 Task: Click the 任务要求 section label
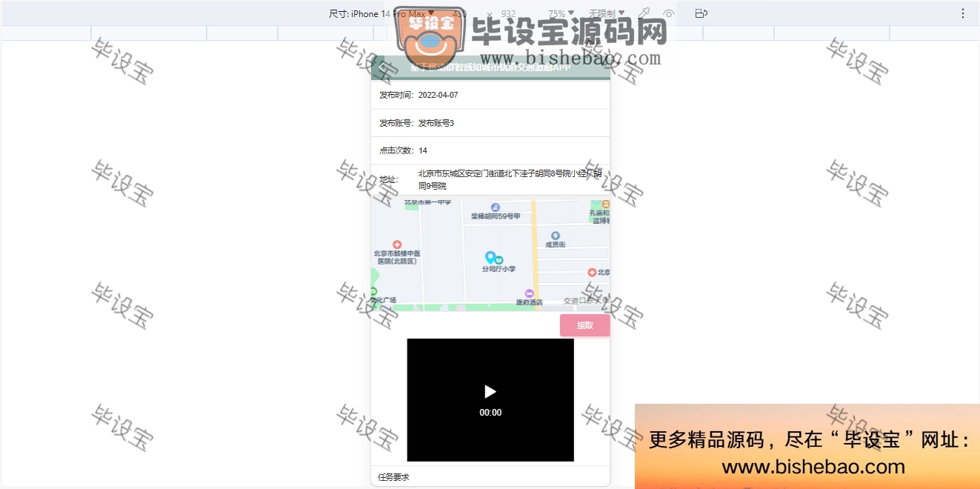pyautogui.click(x=393, y=477)
